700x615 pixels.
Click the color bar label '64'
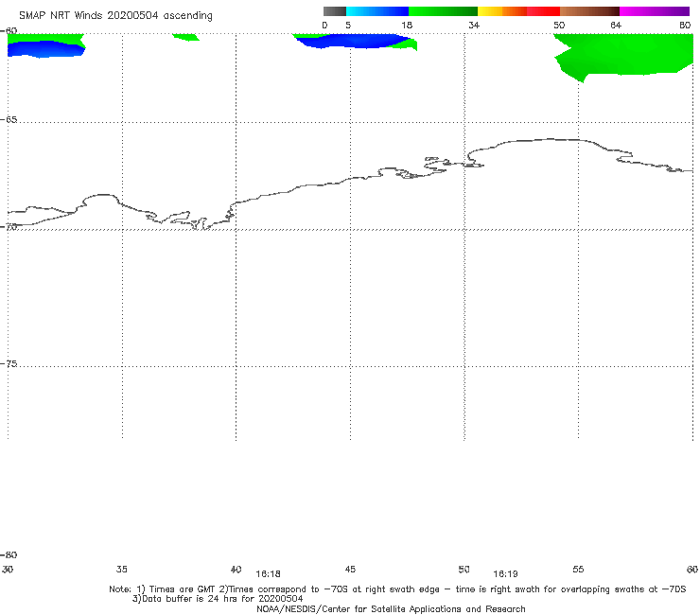tap(616, 26)
